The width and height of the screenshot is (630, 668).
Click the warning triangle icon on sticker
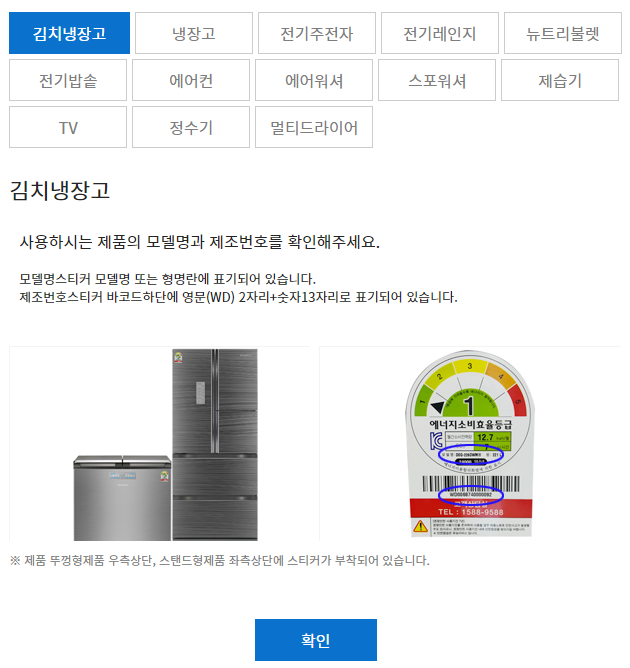click(420, 527)
